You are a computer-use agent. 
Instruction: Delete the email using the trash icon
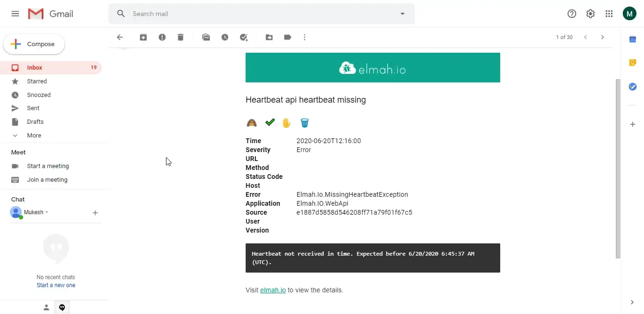pyautogui.click(x=181, y=37)
